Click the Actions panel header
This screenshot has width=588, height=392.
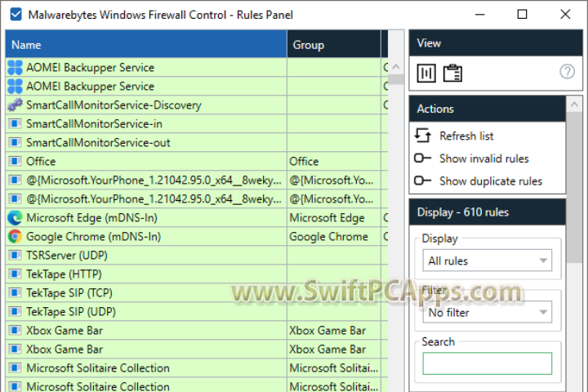click(488, 109)
